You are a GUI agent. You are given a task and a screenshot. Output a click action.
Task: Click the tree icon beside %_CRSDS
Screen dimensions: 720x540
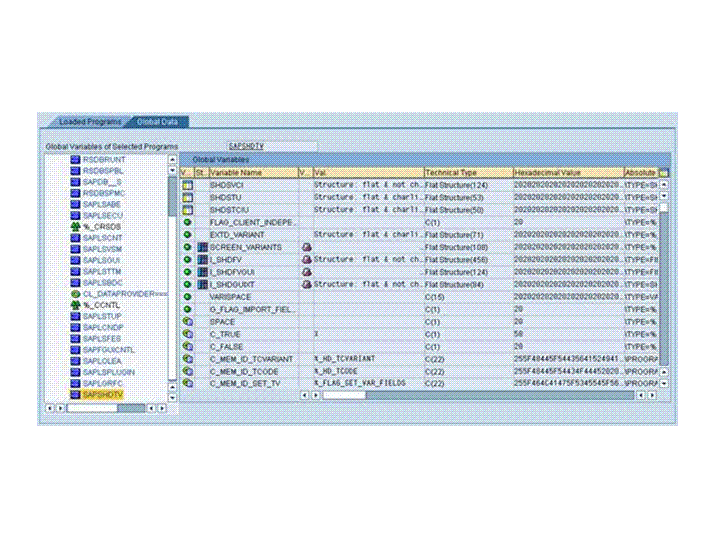click(x=75, y=227)
